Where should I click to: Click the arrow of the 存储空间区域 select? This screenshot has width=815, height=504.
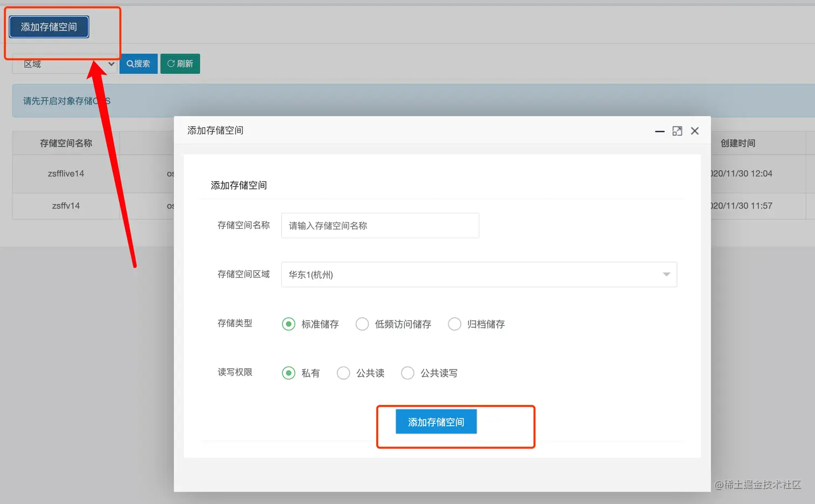666,274
